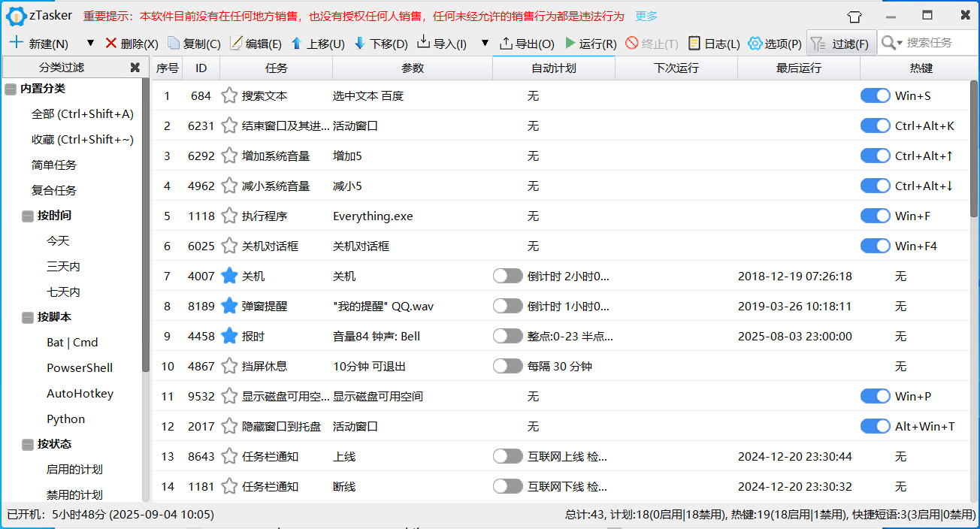Turn on the 挡屏休息 schedule toggle
980x529 pixels.
[507, 366]
